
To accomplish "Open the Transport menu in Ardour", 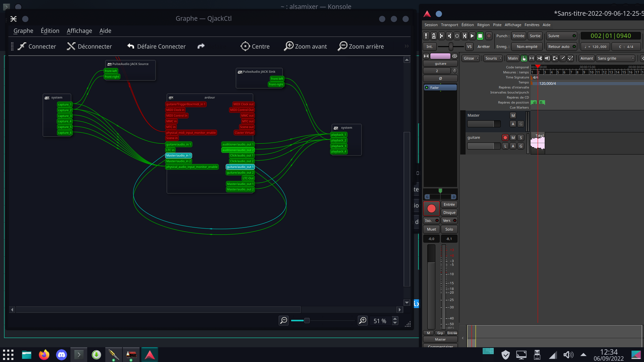I will click(449, 25).
